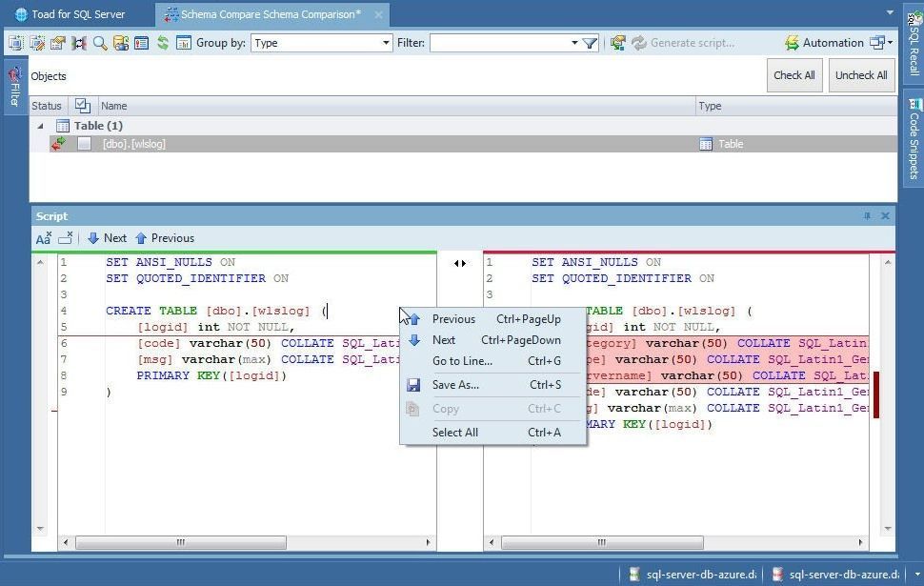Click the funnel filter icon
This screenshot has width=924, height=586.
click(x=590, y=43)
